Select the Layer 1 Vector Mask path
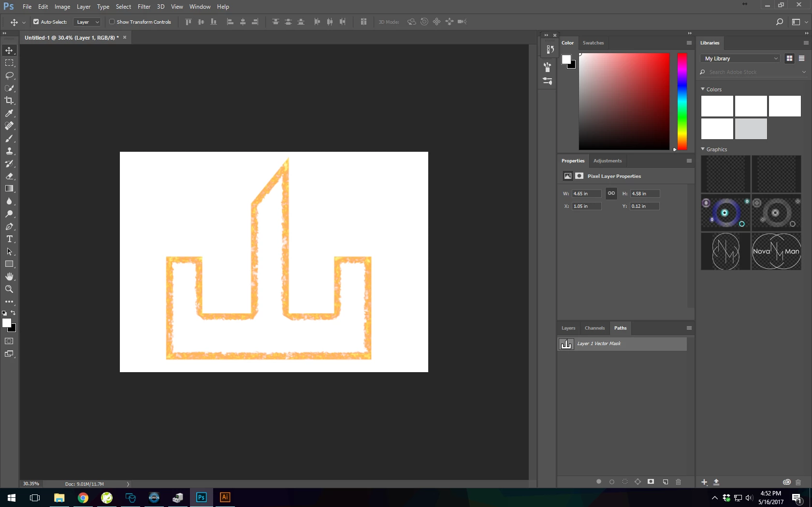Viewport: 812px width, 507px height. click(622, 344)
